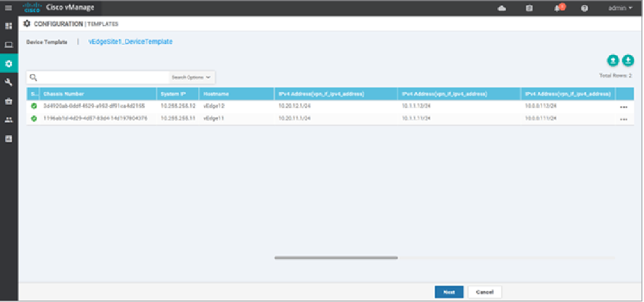644x302 pixels.
Task: Select chassis number starting with 3d4920ab
Action: pyautogui.click(x=94, y=106)
